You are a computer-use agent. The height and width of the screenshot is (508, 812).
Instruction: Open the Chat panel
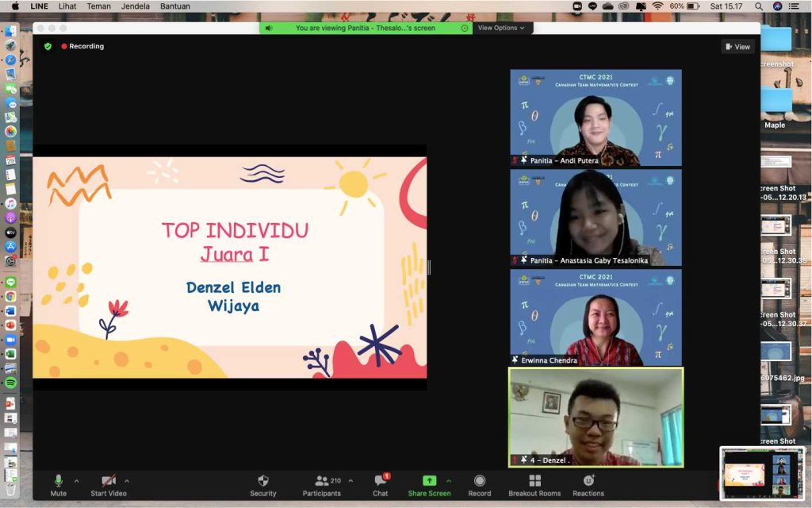click(381, 481)
